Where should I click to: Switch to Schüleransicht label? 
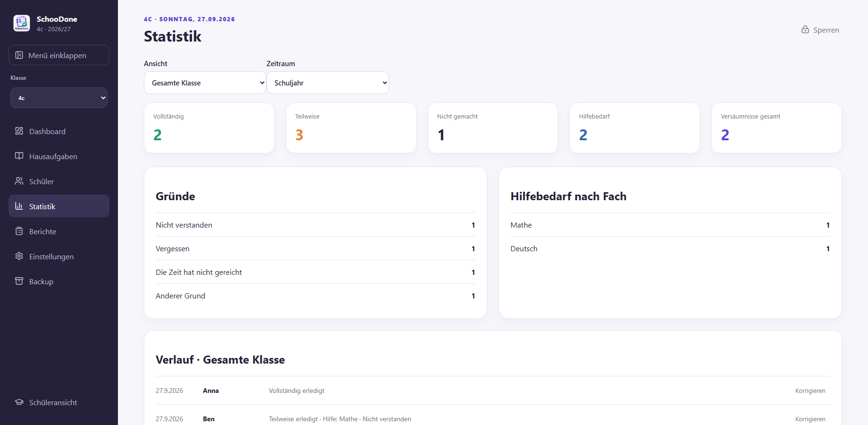coord(53,402)
